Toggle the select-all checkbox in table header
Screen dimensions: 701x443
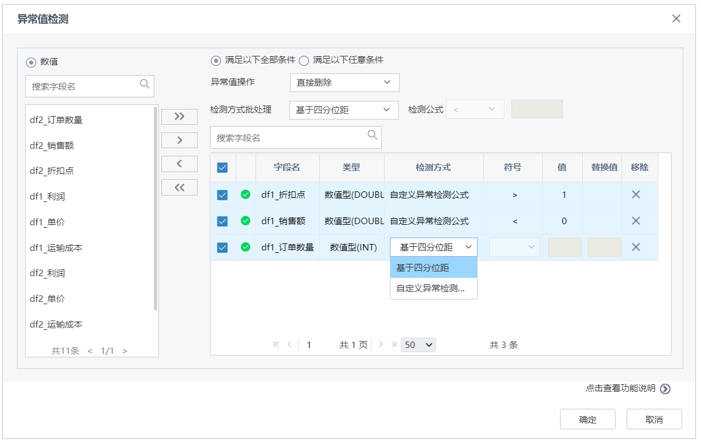(222, 168)
